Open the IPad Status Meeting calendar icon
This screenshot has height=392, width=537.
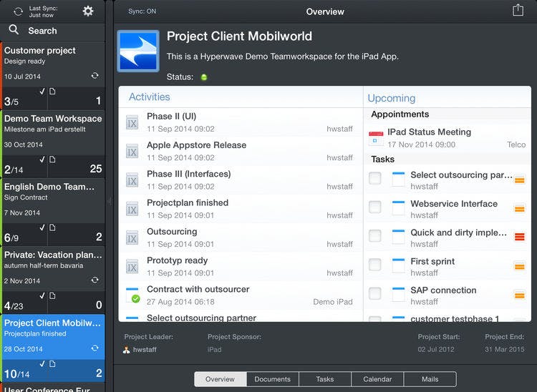(x=376, y=138)
